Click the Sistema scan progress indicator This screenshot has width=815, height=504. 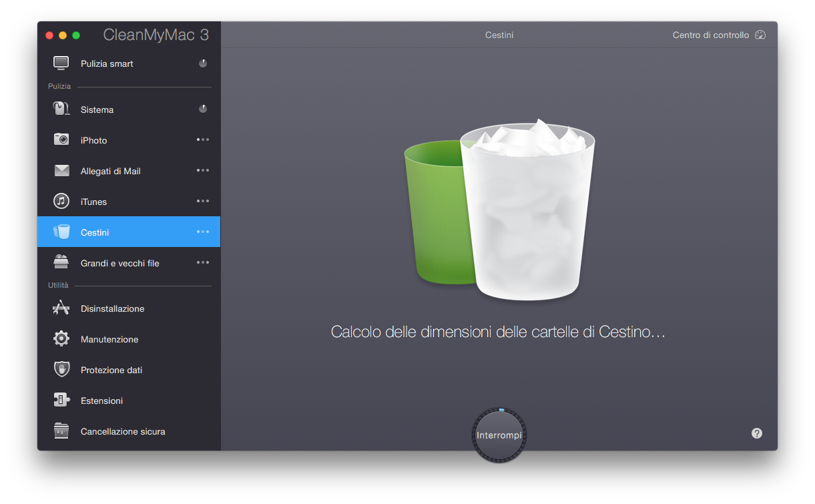(x=203, y=109)
